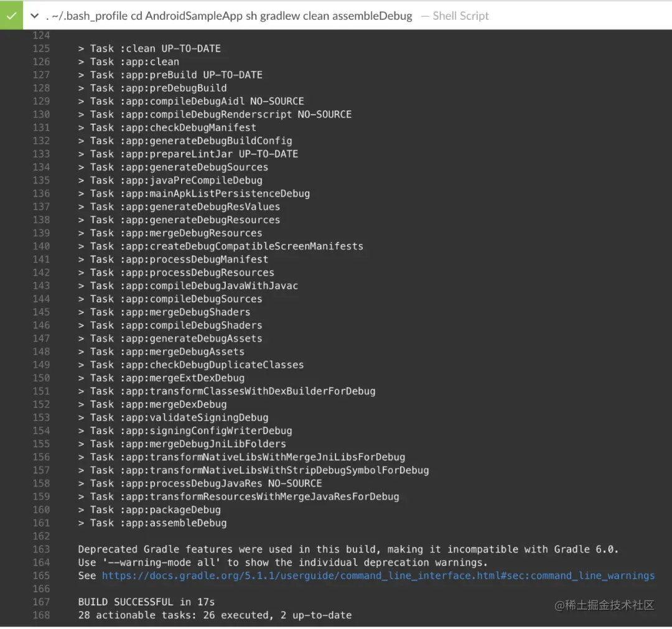Select line 'Task :app:generateDebugSources'
672x629 pixels.
(x=173, y=167)
